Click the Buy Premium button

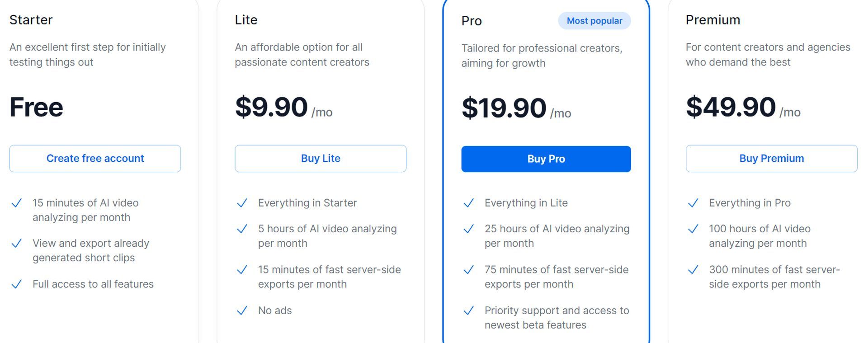coord(771,159)
